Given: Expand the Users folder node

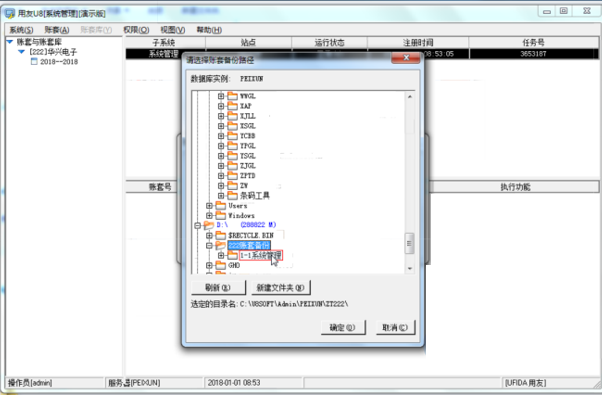Looking at the screenshot, I should pyautogui.click(x=209, y=205).
